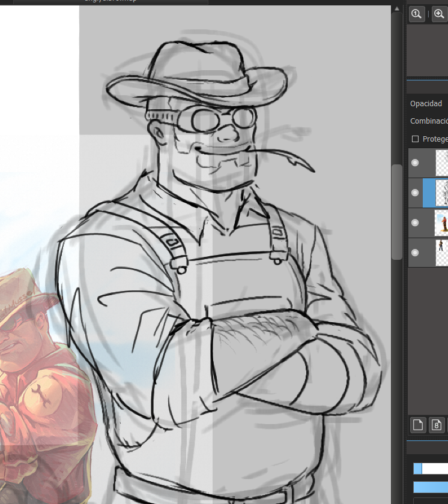Toggle visibility of the bottom small-figure layer

click(415, 253)
